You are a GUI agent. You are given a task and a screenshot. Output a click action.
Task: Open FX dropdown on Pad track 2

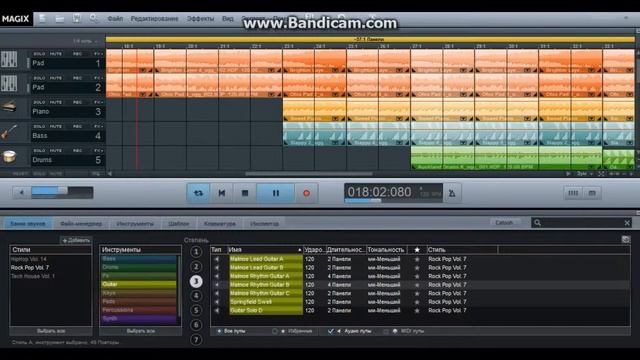click(98, 78)
